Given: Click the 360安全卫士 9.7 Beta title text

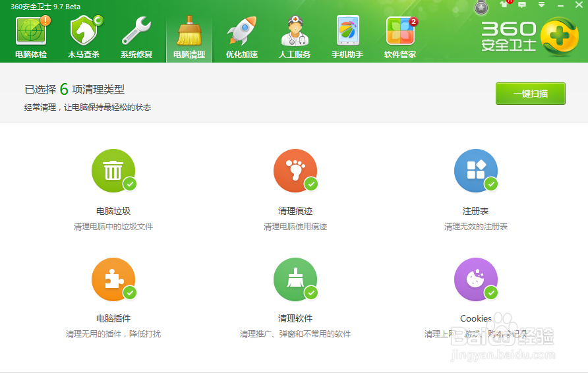Looking at the screenshot, I should pyautogui.click(x=45, y=7).
